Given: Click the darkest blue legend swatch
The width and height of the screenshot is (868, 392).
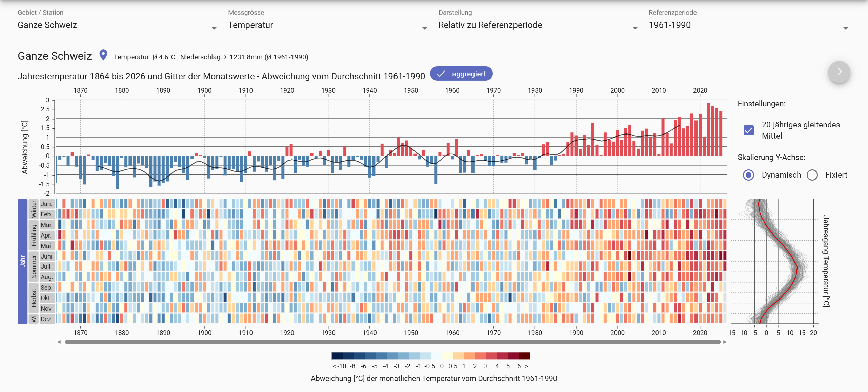Looking at the screenshot, I should [337, 356].
